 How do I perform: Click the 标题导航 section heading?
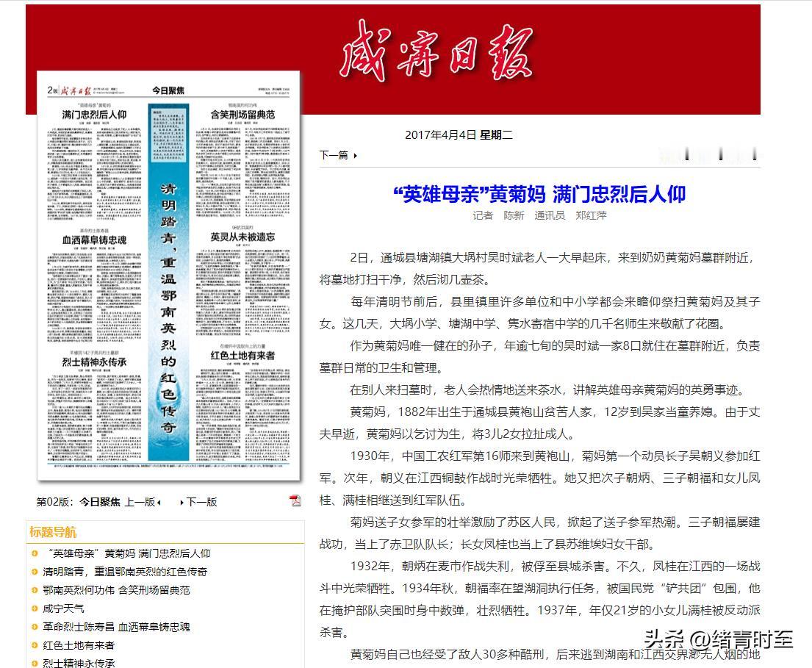[53, 532]
